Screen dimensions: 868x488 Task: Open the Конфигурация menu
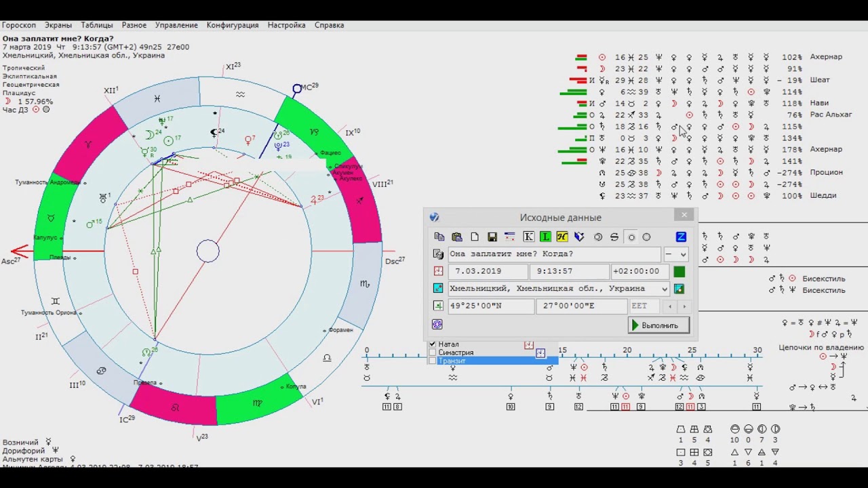pyautogui.click(x=233, y=25)
